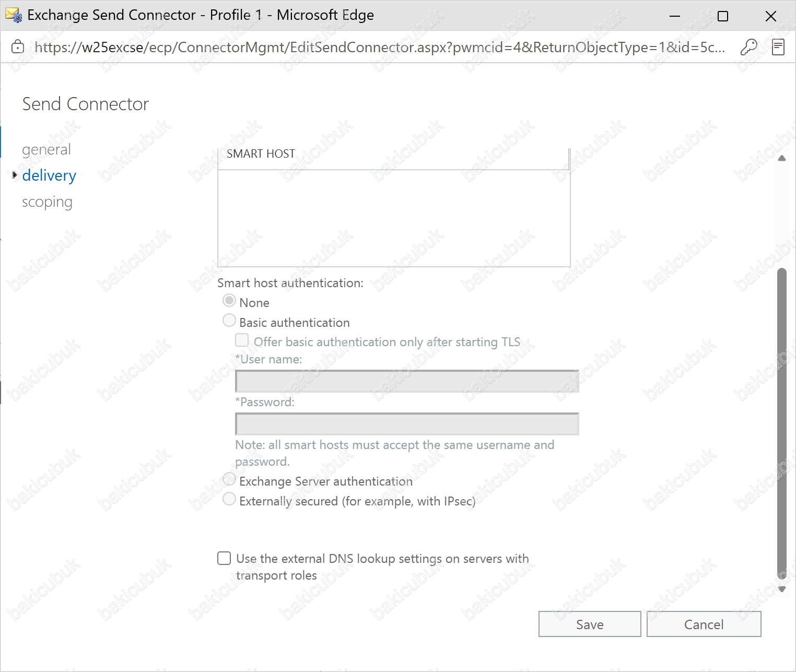Open the general tab
The width and height of the screenshot is (796, 672).
point(46,149)
